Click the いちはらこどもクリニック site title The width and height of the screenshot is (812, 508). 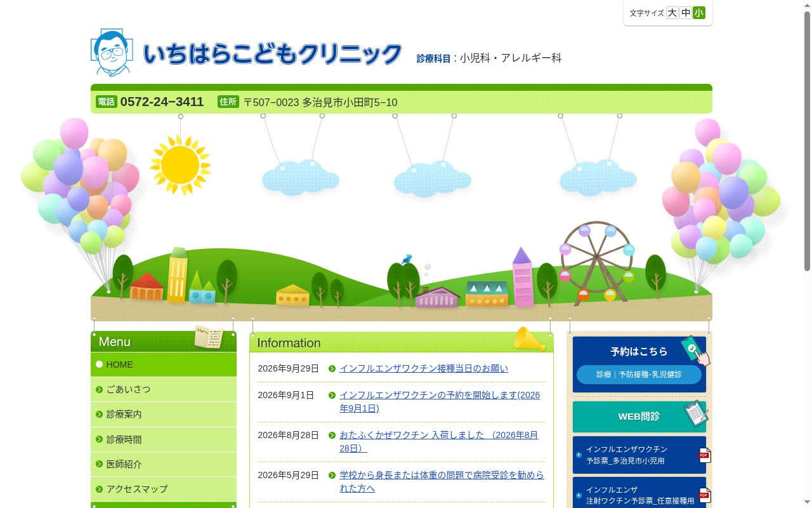[x=272, y=54]
